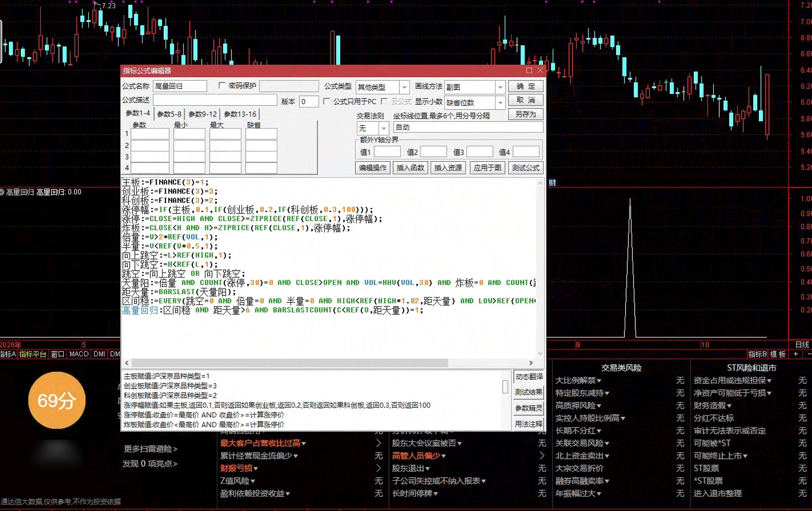Click the 公式描述 input field
Screen dimensions: 812x511
(215, 100)
